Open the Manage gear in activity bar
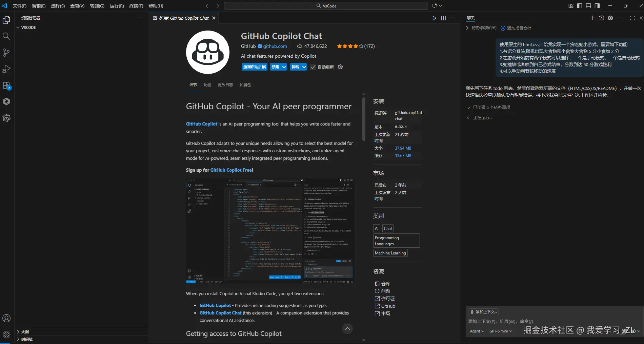Viewport: 644px width, 344px height. [6, 335]
